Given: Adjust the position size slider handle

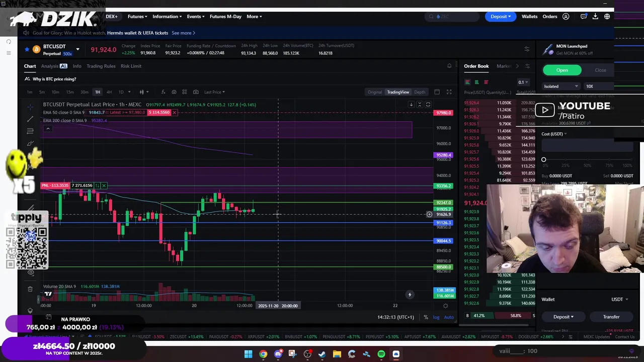Looking at the screenshot, I should pyautogui.click(x=543, y=160).
